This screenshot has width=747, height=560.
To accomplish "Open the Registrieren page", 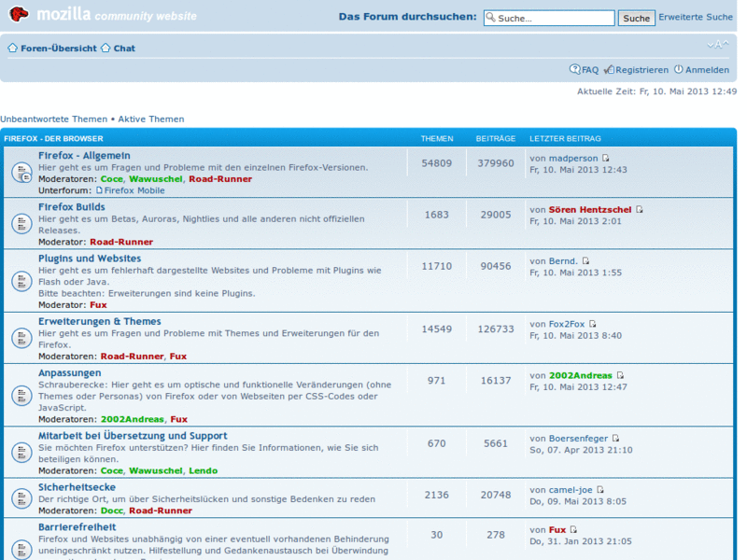I will click(x=641, y=70).
